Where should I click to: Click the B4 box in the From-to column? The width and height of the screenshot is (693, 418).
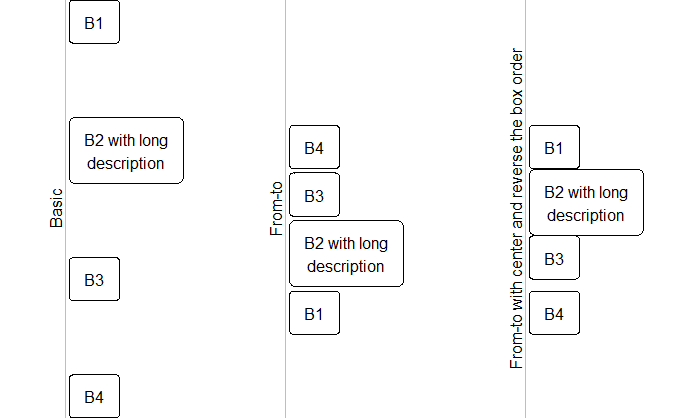314,149
